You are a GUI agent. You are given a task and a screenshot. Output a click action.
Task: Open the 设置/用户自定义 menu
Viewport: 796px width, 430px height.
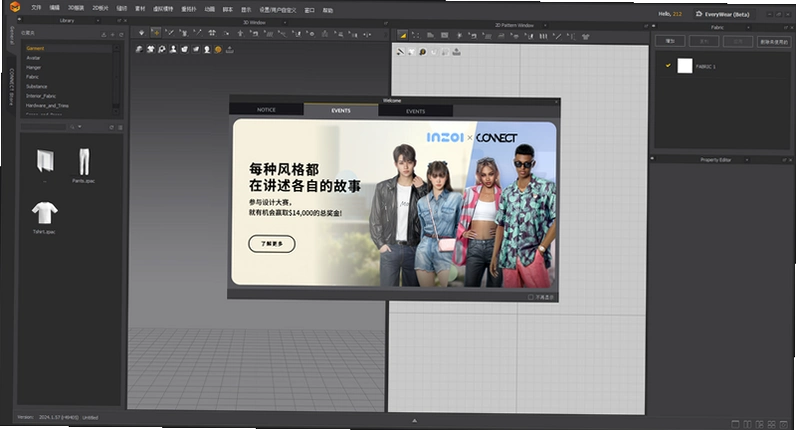(278, 10)
